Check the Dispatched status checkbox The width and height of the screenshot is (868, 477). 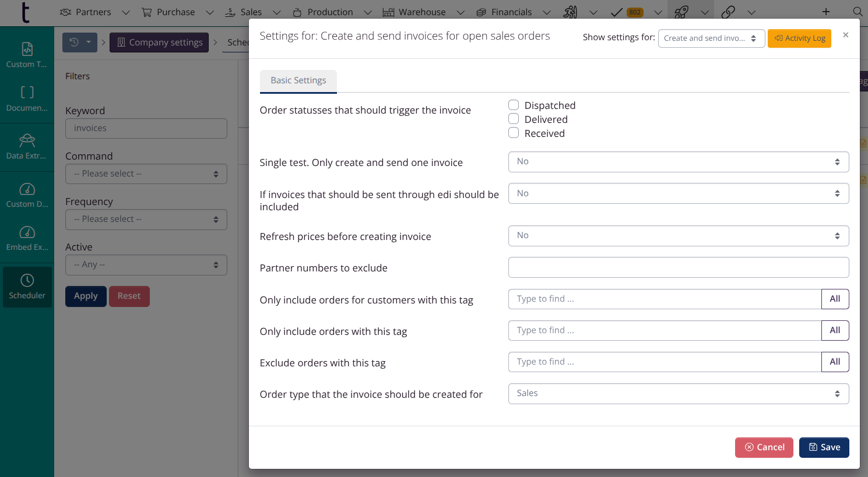[x=514, y=105]
